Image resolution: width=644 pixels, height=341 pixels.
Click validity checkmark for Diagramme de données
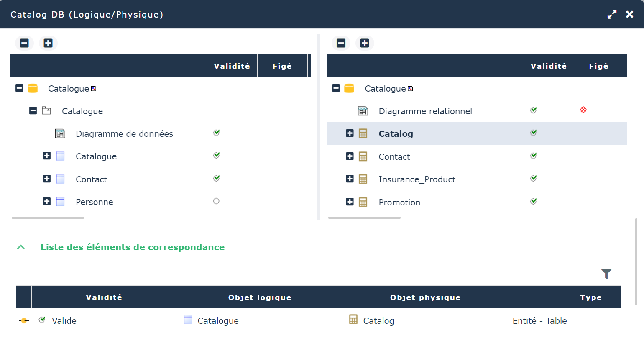click(x=216, y=133)
